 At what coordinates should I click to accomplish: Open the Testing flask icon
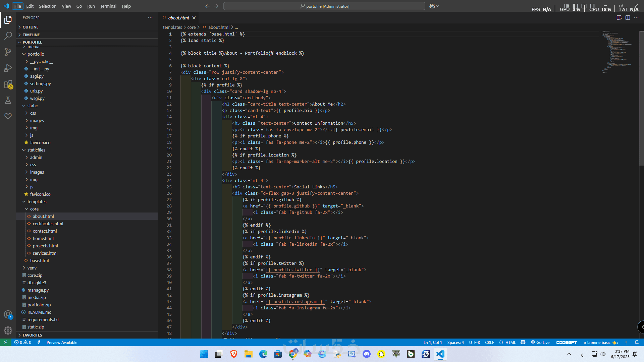[x=8, y=100]
